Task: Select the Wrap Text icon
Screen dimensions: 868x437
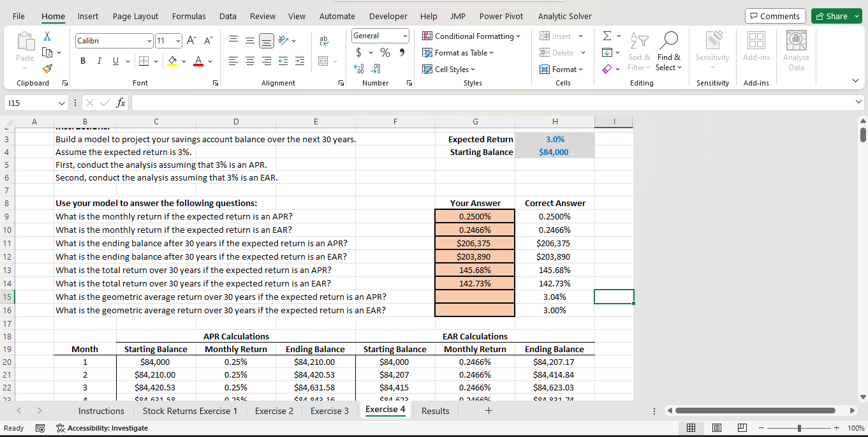Action: pyautogui.click(x=324, y=40)
